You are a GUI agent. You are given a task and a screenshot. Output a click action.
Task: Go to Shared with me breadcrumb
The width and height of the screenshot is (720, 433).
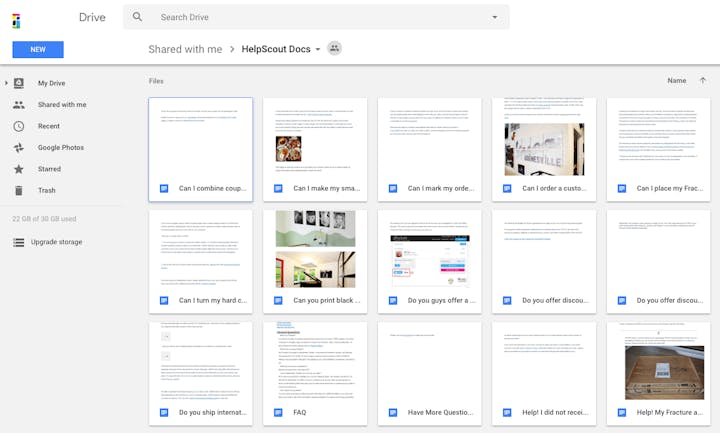point(187,49)
